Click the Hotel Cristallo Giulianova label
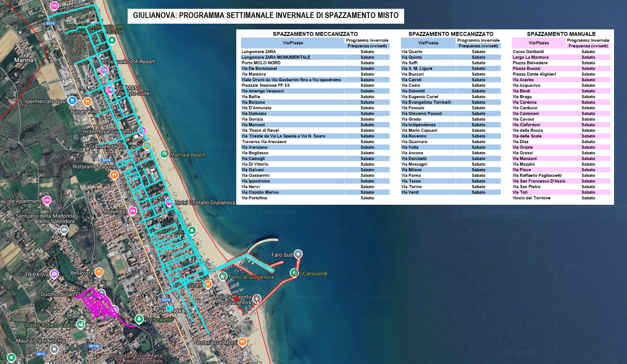 coord(205,202)
